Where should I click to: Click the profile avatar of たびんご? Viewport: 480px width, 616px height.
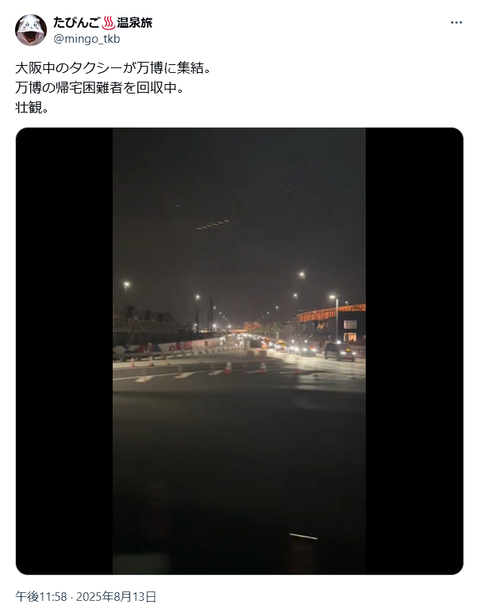[31, 30]
